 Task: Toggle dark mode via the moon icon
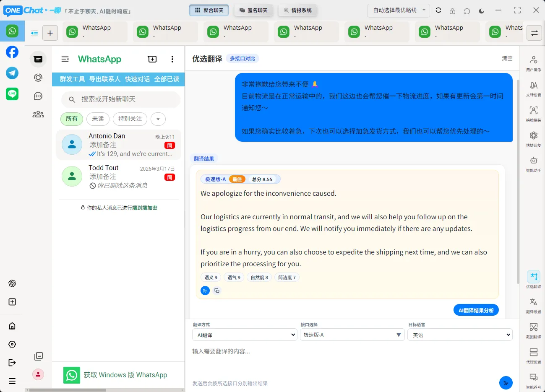[481, 11]
